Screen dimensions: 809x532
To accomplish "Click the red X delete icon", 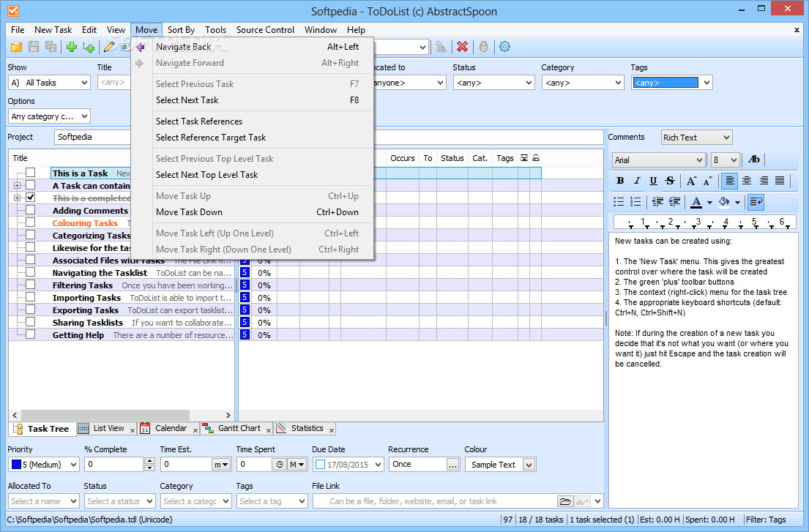I will click(x=462, y=47).
